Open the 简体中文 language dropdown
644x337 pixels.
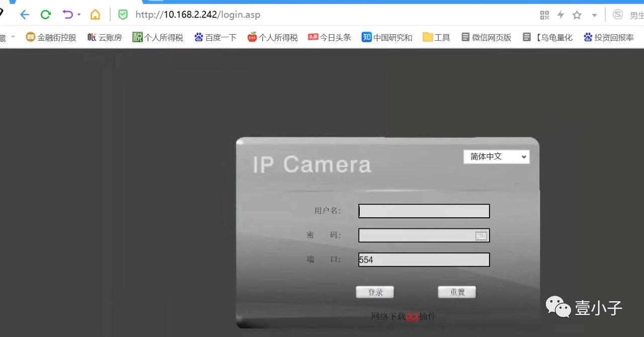pyautogui.click(x=496, y=156)
